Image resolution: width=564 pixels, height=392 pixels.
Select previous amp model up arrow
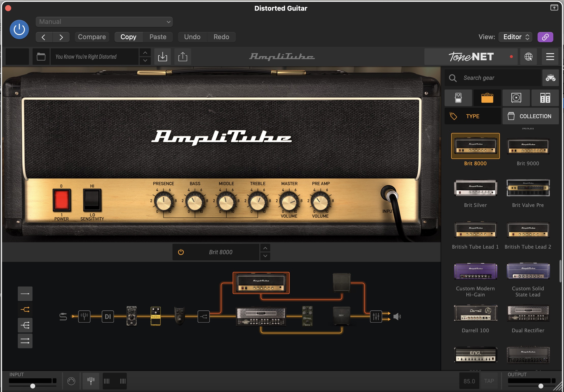pos(265,248)
